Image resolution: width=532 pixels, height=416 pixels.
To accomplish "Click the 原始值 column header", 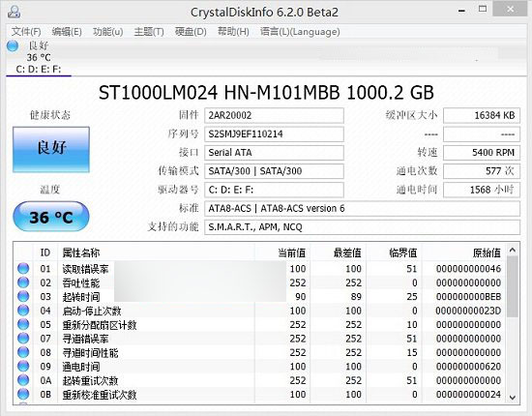I will pos(463,253).
